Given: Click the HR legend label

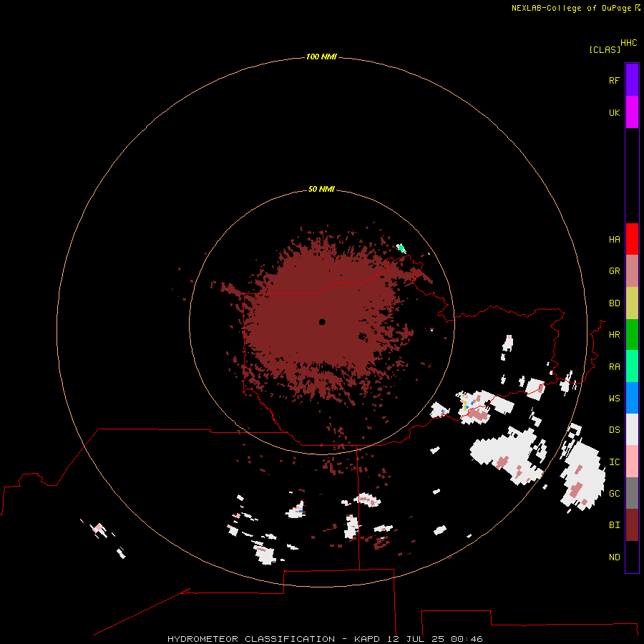Looking at the screenshot, I should coord(614,335).
